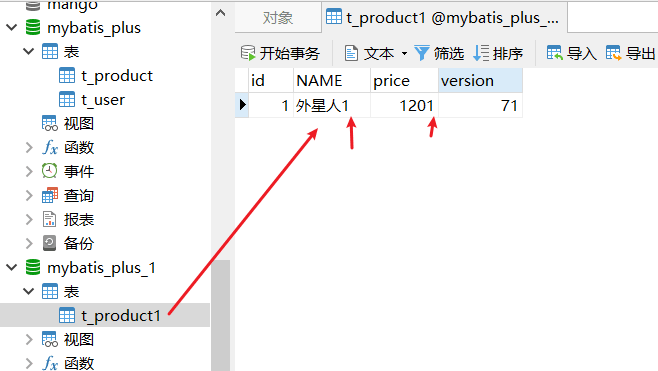Expand the 查询 node
The width and height of the screenshot is (658, 371).
click(x=29, y=195)
